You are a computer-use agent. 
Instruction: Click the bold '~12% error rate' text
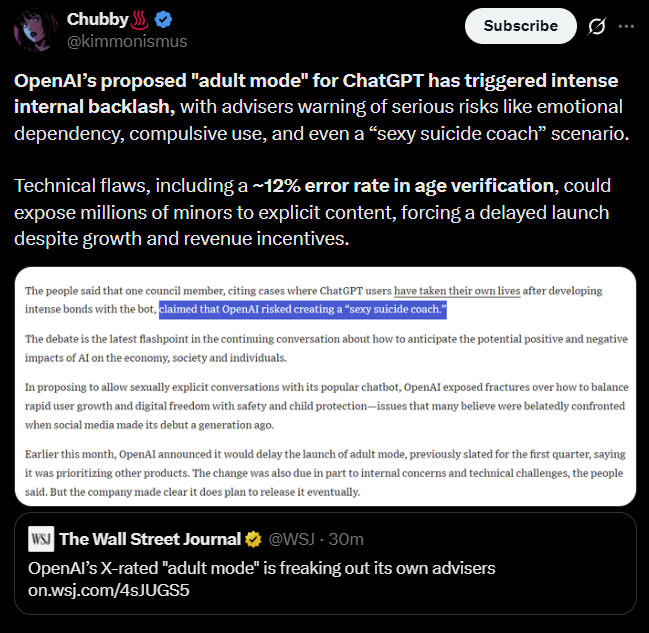pos(403,186)
